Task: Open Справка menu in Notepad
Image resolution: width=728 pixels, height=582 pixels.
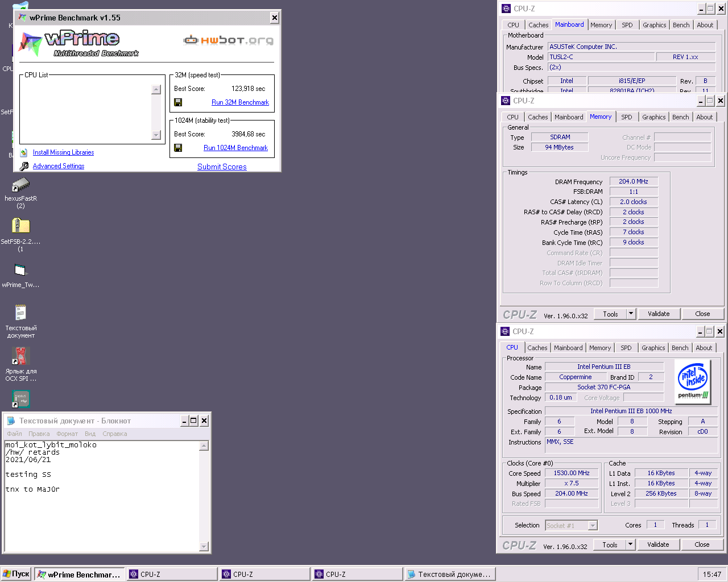Action: click(115, 434)
